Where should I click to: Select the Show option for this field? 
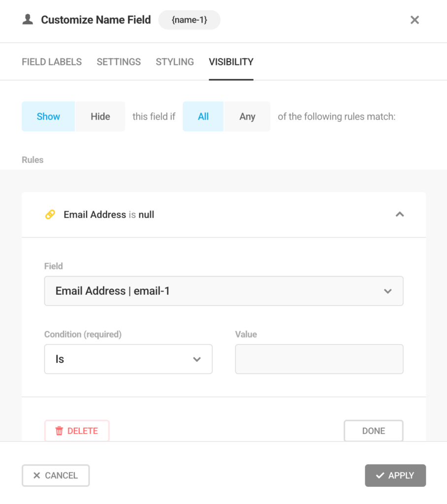pos(48,117)
